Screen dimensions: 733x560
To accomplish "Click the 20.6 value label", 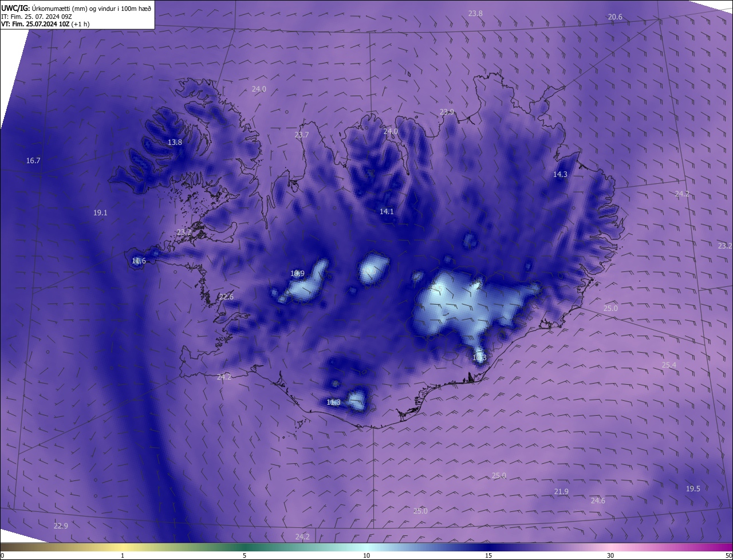I will tap(615, 17).
